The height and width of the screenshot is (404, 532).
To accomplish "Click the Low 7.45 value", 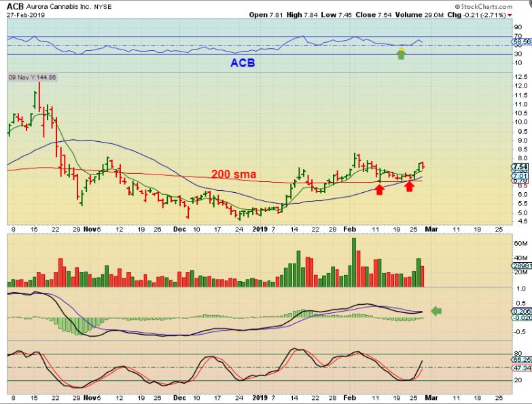I will 336,15.
